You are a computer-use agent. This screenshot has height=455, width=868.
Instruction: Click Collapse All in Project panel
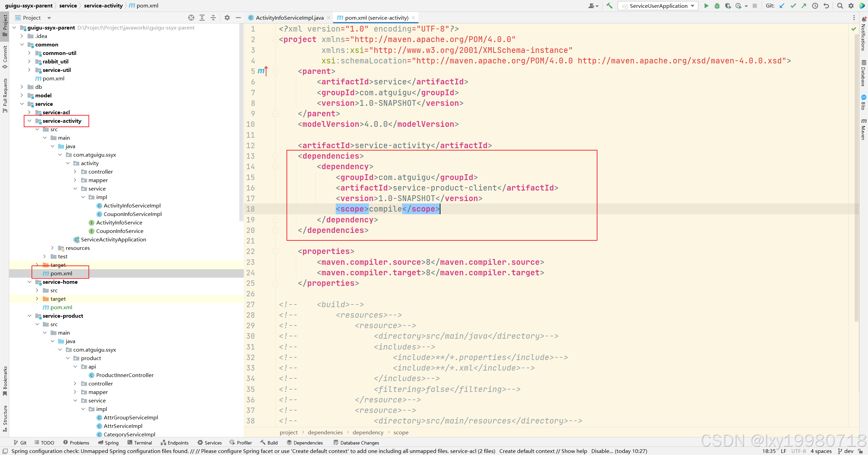pos(213,18)
